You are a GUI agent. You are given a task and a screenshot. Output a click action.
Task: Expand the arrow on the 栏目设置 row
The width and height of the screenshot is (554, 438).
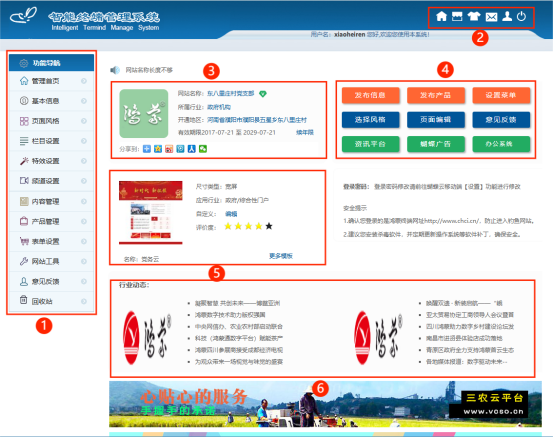tap(84, 141)
